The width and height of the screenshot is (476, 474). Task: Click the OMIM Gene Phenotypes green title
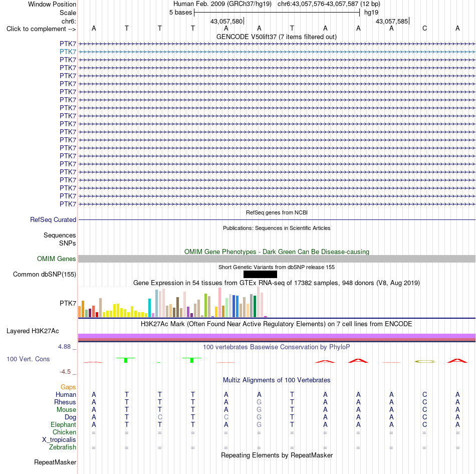[277, 252]
